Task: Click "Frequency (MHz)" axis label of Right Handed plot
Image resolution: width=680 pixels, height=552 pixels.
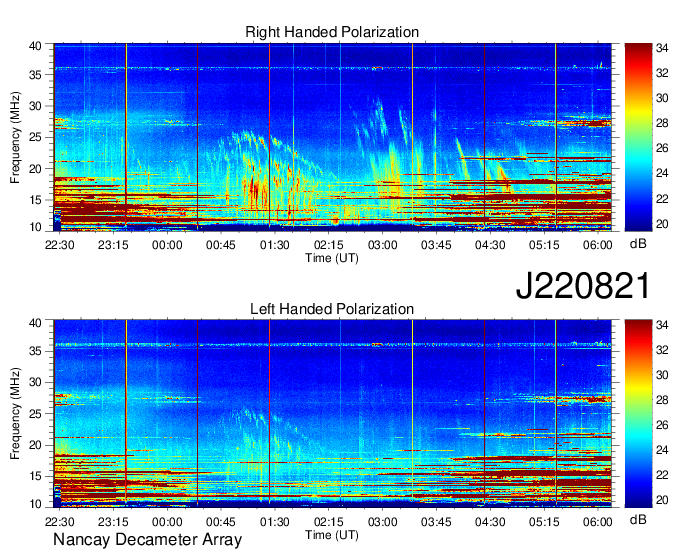Action: [x=15, y=137]
